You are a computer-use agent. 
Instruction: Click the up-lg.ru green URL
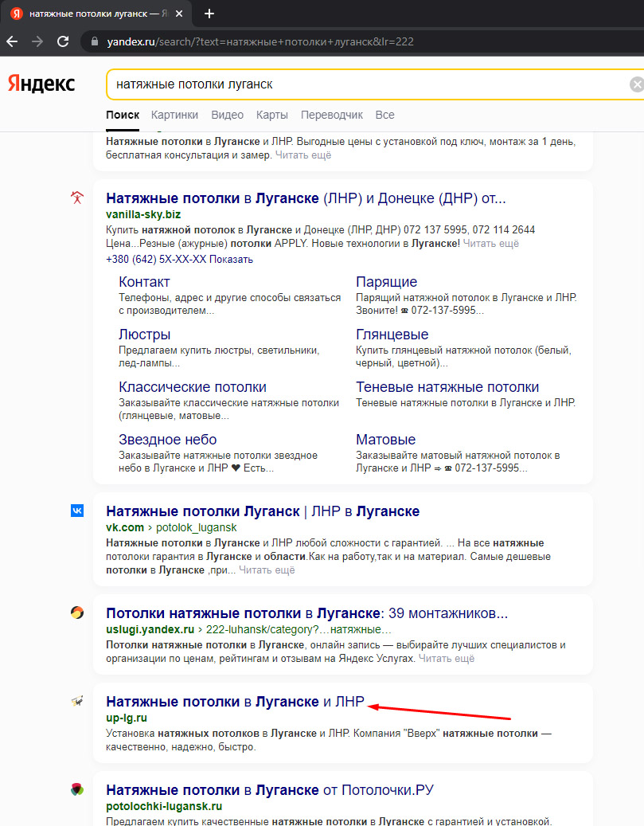click(127, 718)
